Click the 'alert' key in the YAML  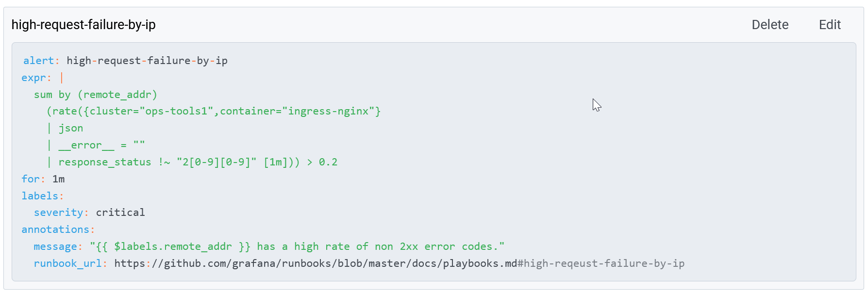click(x=38, y=61)
